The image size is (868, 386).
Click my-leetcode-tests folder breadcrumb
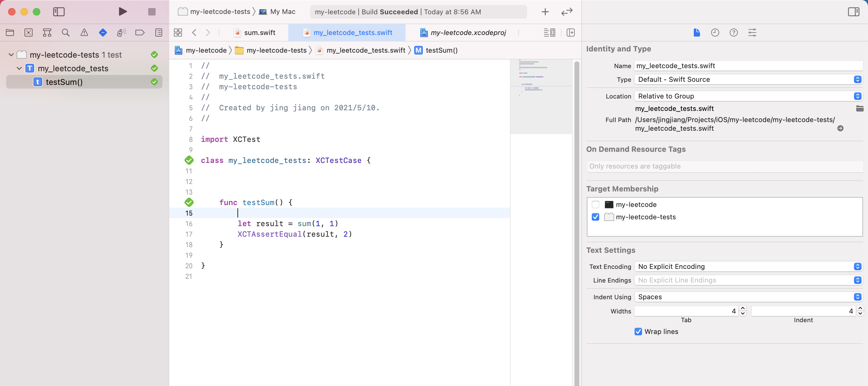point(271,50)
